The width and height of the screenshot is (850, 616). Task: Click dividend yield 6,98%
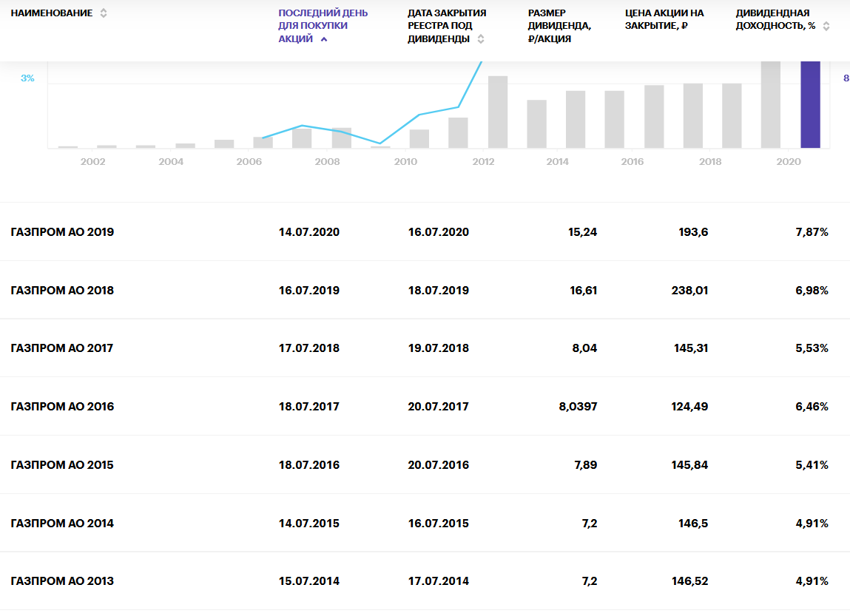(x=812, y=291)
